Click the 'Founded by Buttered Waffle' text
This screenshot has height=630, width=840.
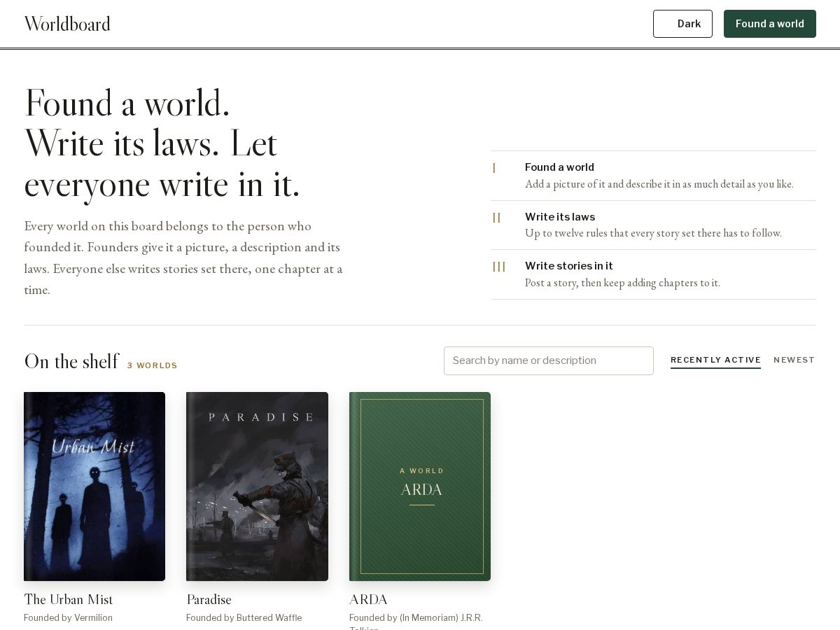[244, 617]
